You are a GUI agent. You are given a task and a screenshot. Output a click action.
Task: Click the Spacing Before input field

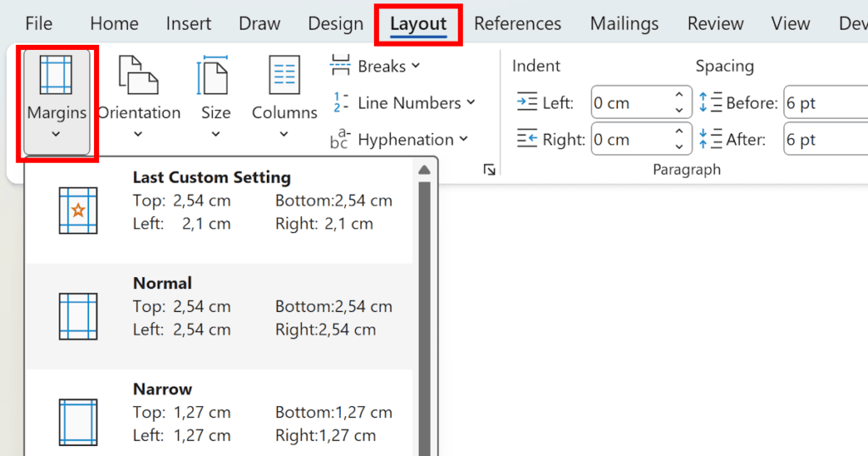(x=822, y=103)
